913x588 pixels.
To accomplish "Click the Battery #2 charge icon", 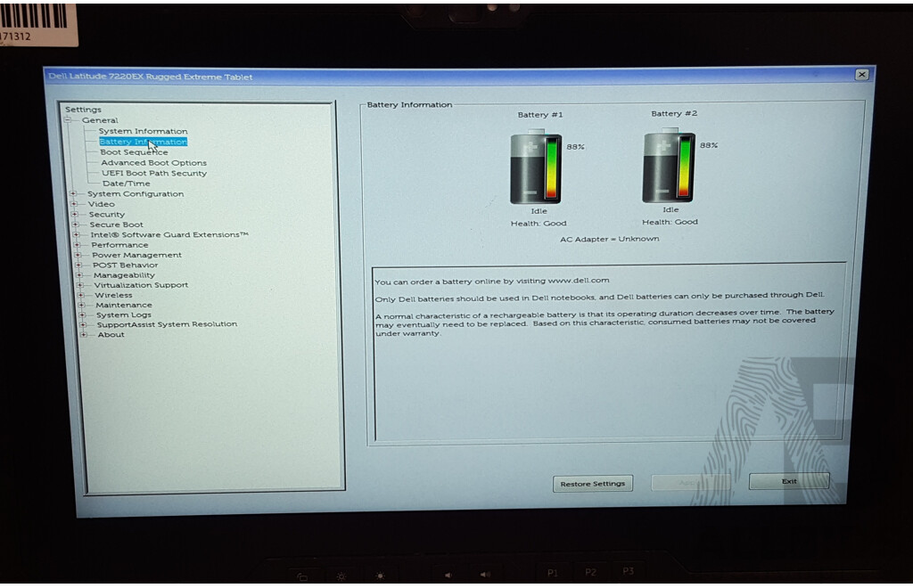I will (x=669, y=166).
